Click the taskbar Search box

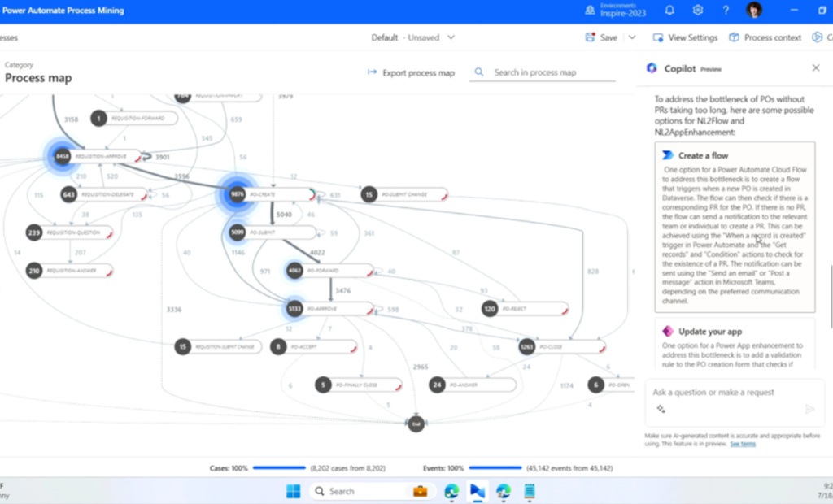point(372,491)
